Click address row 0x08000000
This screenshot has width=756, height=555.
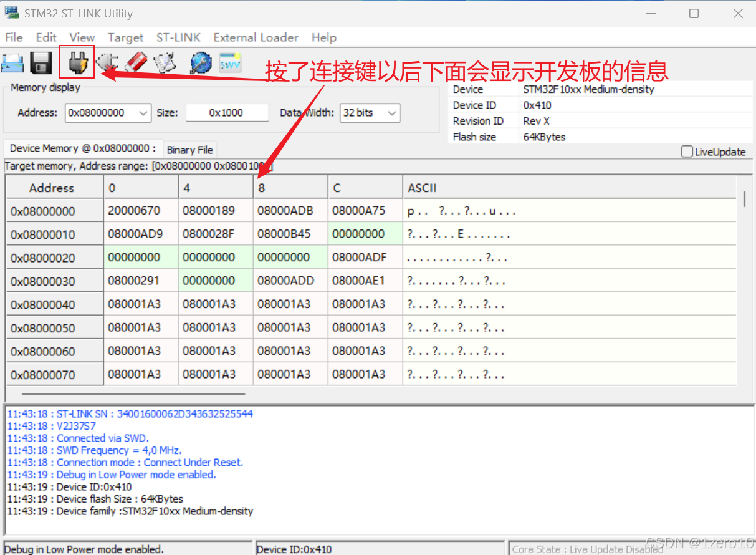click(55, 211)
